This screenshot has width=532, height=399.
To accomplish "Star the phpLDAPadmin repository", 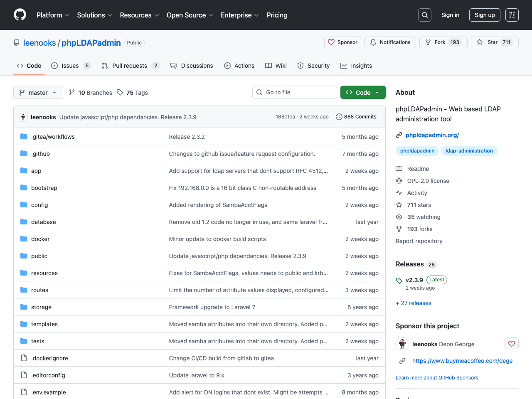I will 494,42.
